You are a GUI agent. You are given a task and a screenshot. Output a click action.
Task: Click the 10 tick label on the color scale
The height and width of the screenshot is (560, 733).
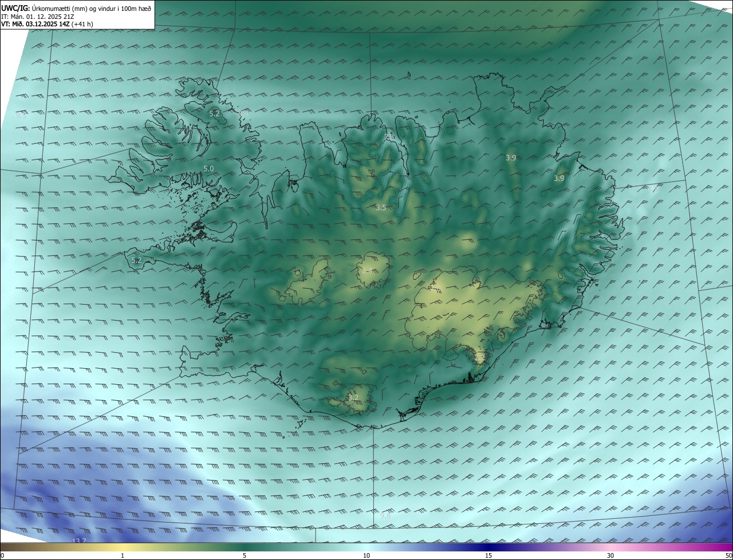pos(366,555)
